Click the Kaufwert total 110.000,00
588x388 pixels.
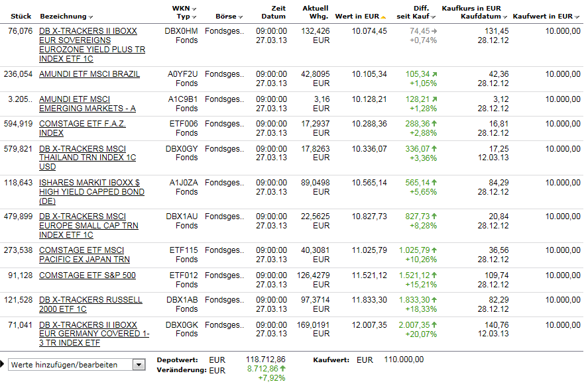404,360
